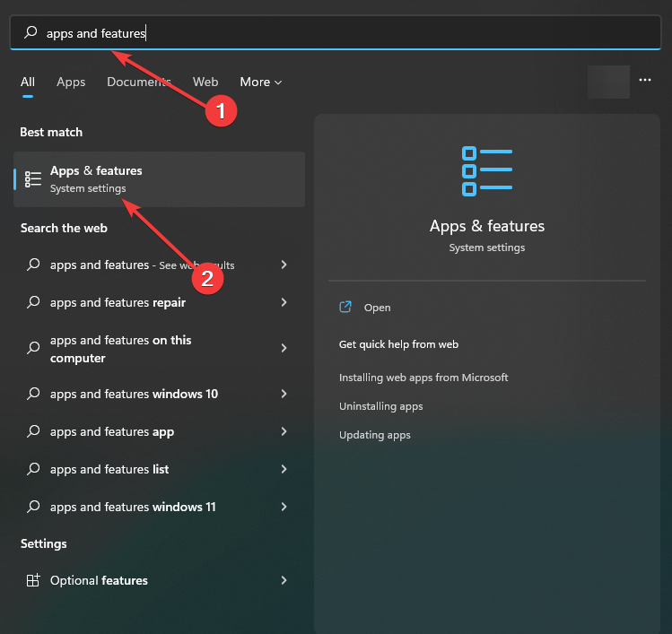Image resolution: width=672 pixels, height=634 pixels.
Task: Click the search text field containing apps and features
Action: (336, 32)
